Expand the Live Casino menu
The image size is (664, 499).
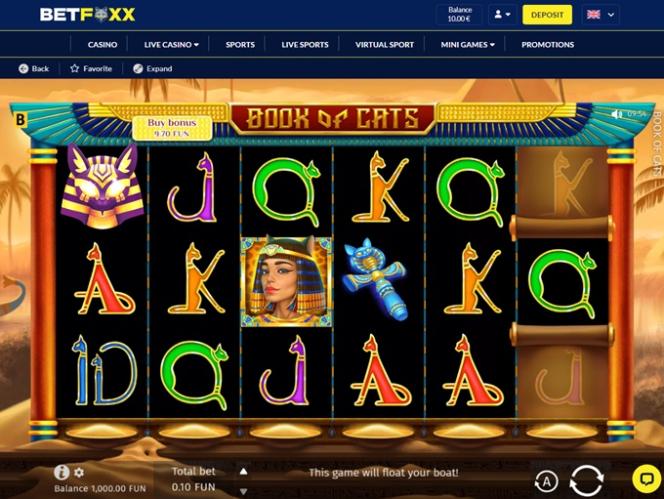171,44
